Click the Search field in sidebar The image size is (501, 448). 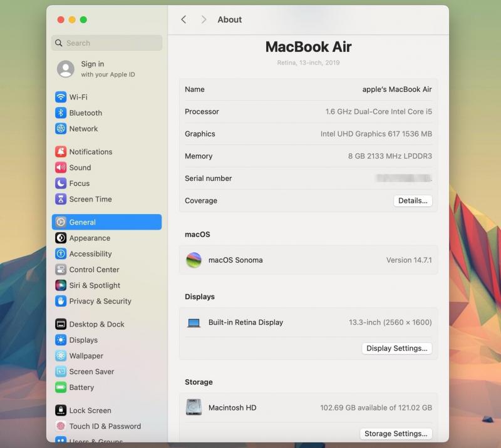click(x=106, y=43)
